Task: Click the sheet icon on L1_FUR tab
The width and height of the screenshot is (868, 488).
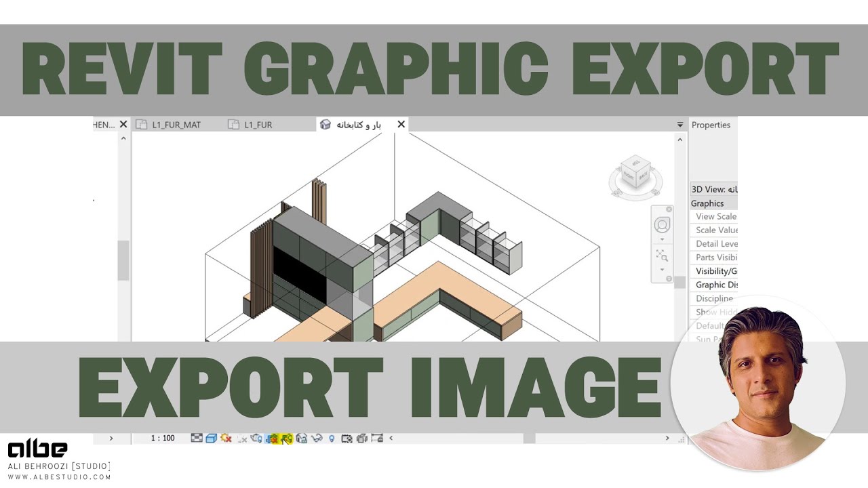Action: click(233, 125)
